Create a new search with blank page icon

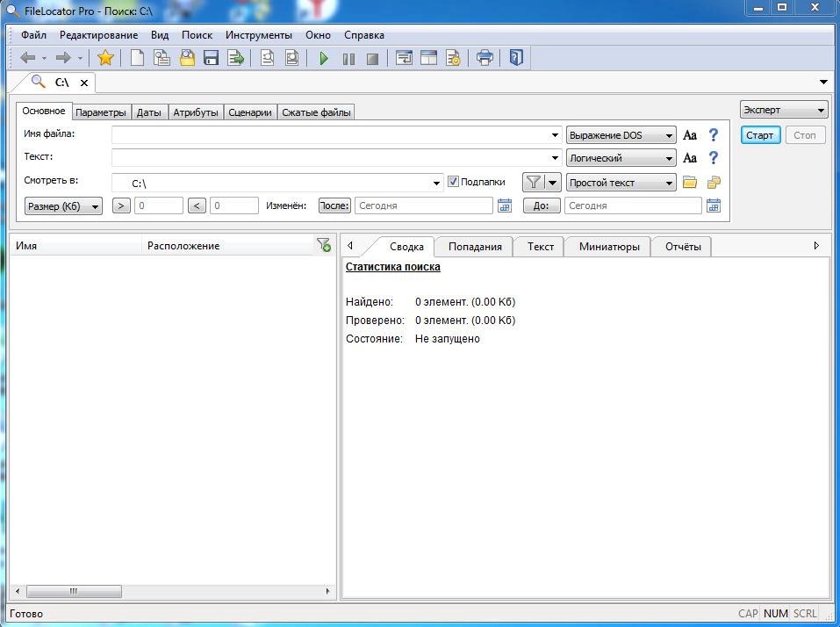(137, 58)
